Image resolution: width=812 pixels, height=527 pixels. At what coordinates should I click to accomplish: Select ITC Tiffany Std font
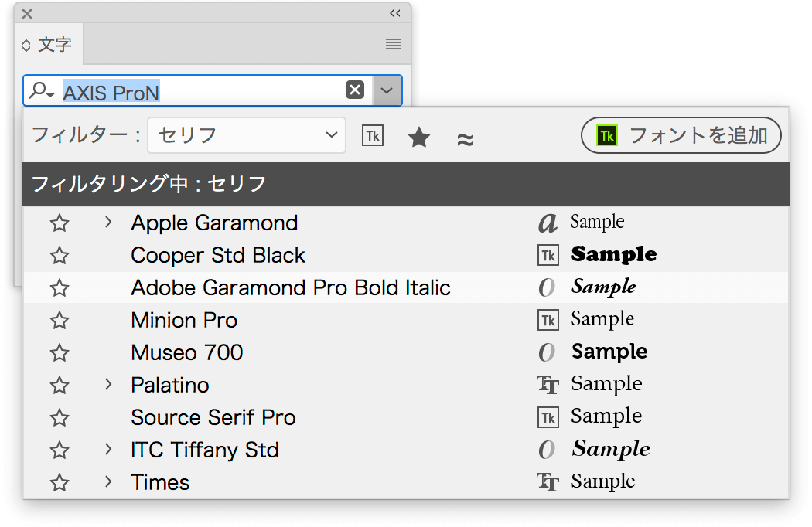[x=205, y=450]
